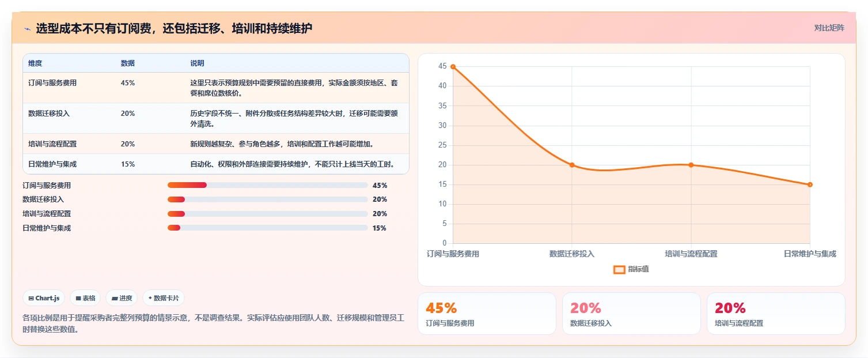Click the 维度 table column header

(x=35, y=63)
